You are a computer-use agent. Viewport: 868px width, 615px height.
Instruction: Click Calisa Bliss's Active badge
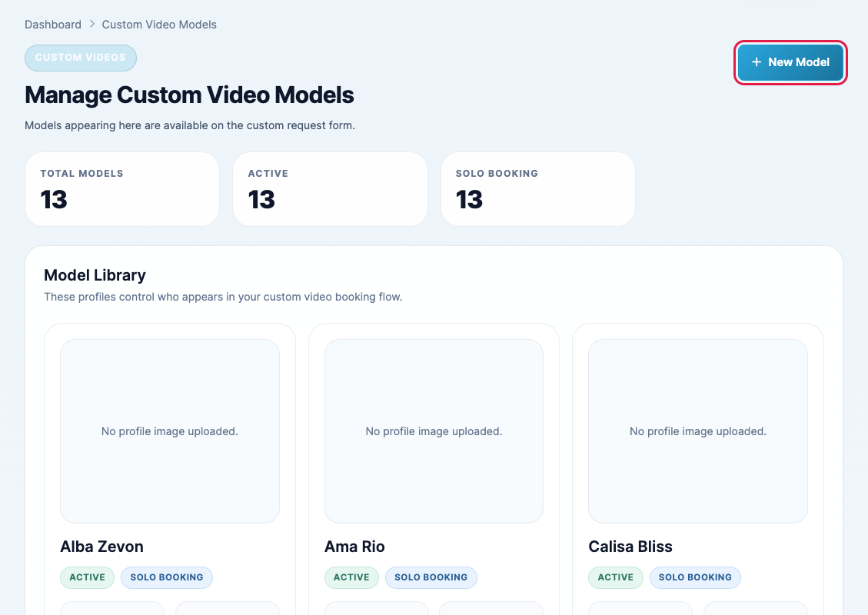(x=616, y=577)
